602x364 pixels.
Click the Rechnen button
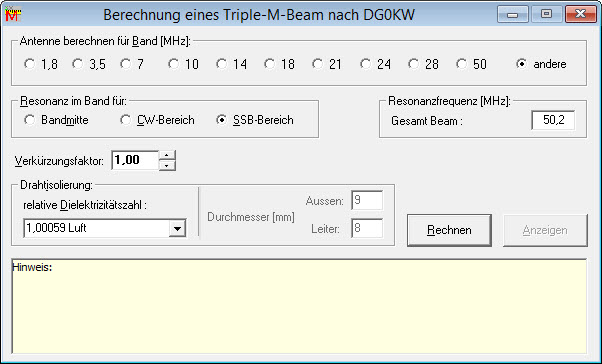tap(449, 230)
